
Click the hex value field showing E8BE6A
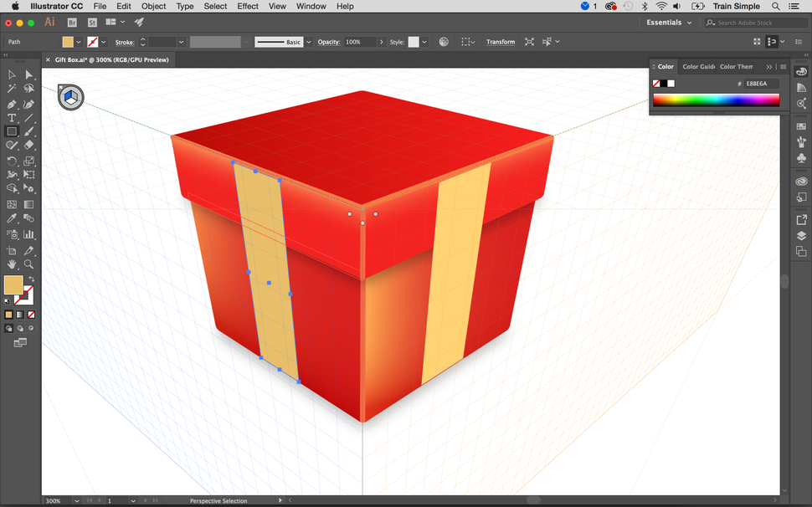pos(756,83)
